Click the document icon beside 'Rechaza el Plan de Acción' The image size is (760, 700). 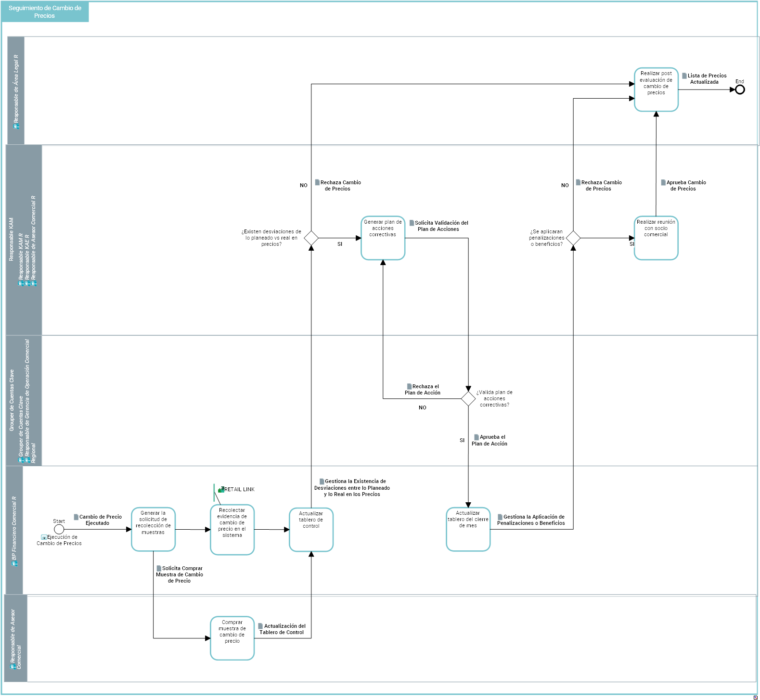point(409,386)
